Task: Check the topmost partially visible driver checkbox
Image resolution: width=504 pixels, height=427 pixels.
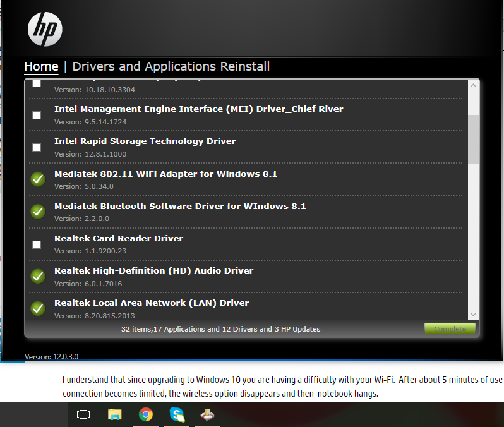Action: [37, 83]
